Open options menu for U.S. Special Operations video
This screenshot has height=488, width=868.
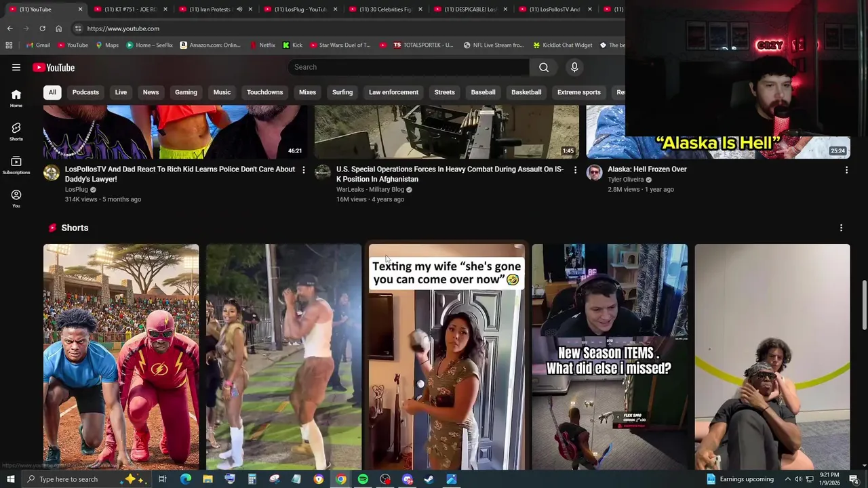tap(575, 169)
